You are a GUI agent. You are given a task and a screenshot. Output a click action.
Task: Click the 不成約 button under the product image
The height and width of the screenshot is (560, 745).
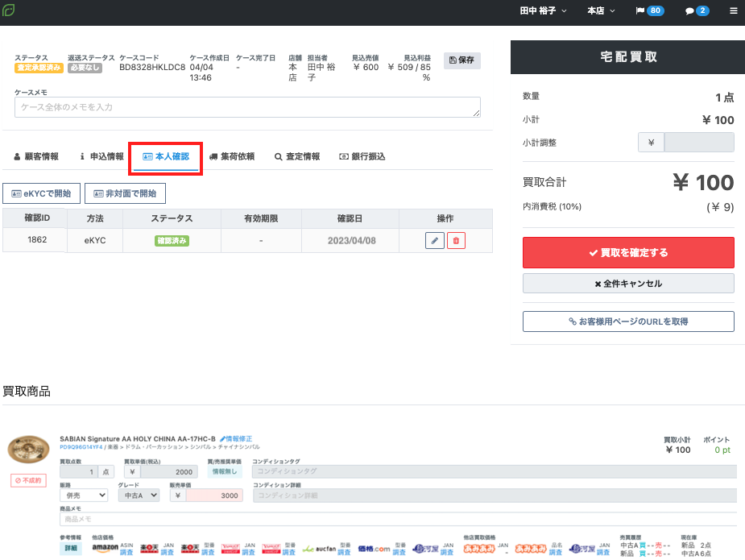click(x=28, y=480)
